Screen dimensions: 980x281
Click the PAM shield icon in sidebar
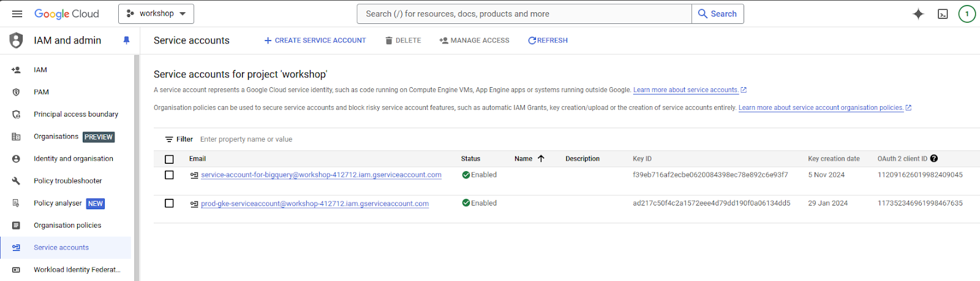coord(16,92)
